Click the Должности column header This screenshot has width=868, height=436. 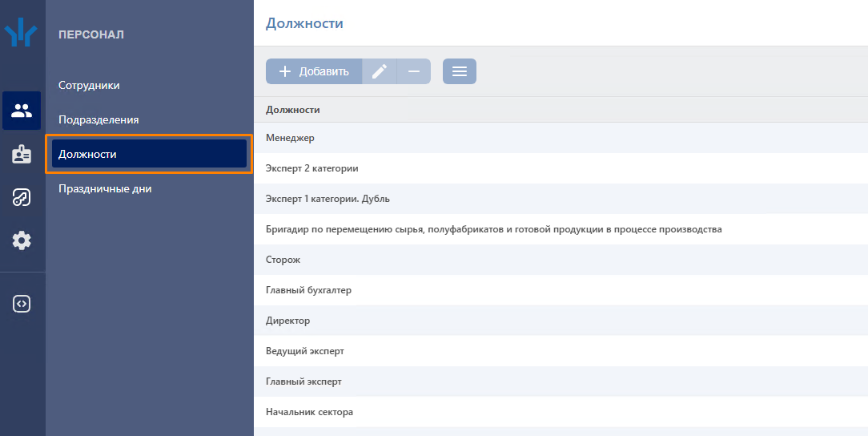coord(293,110)
